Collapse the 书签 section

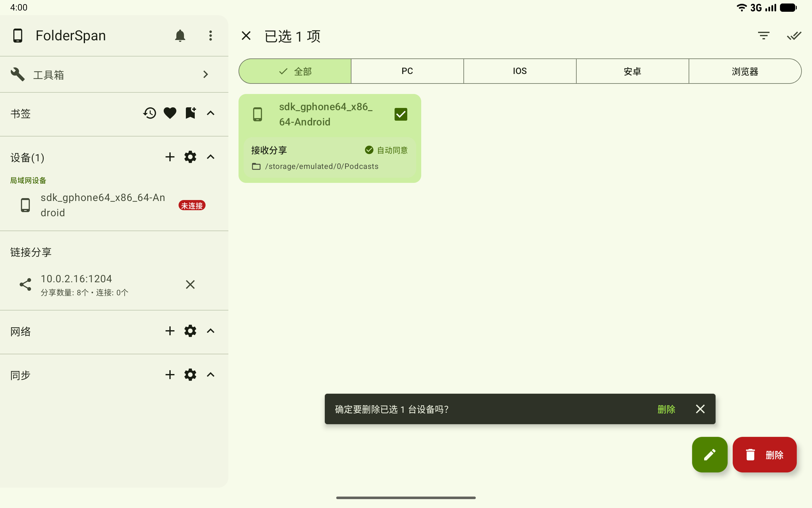(x=210, y=113)
